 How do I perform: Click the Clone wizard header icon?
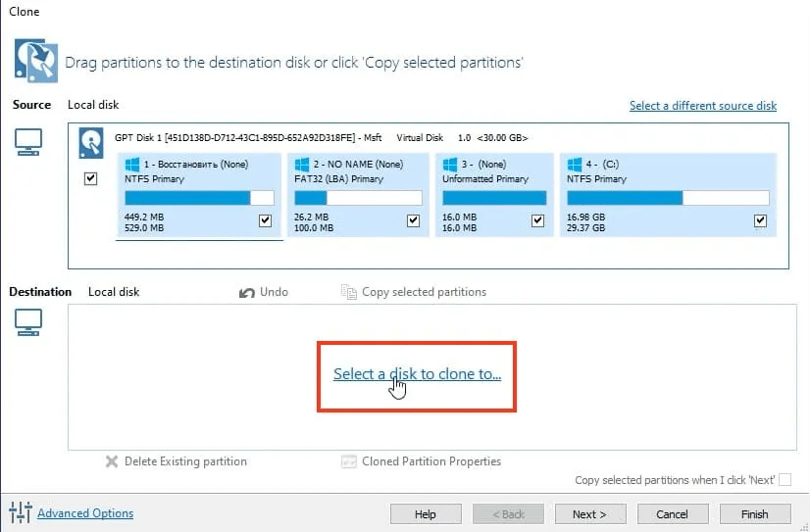35,61
